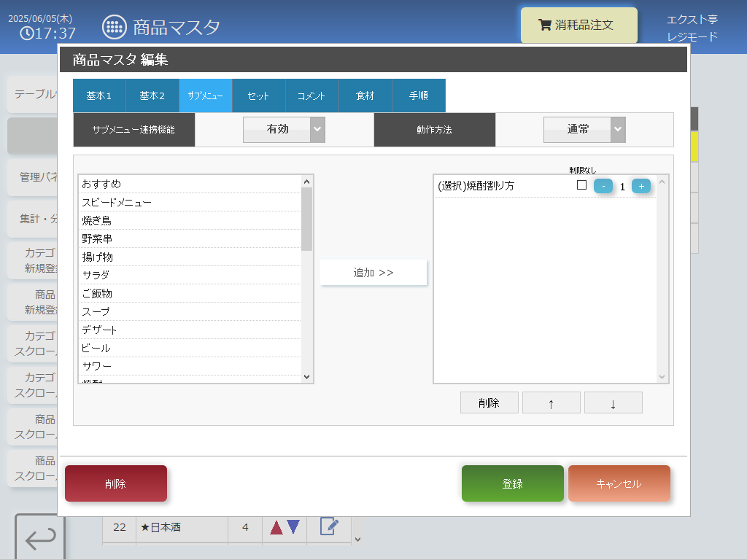Select 野菜串 in the list
The image size is (747, 560).
click(190, 238)
